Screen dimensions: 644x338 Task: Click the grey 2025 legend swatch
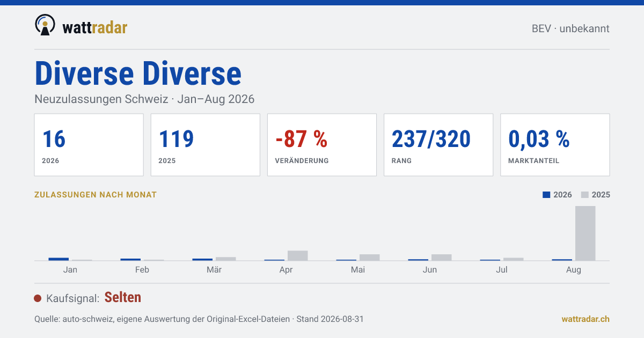[585, 195]
